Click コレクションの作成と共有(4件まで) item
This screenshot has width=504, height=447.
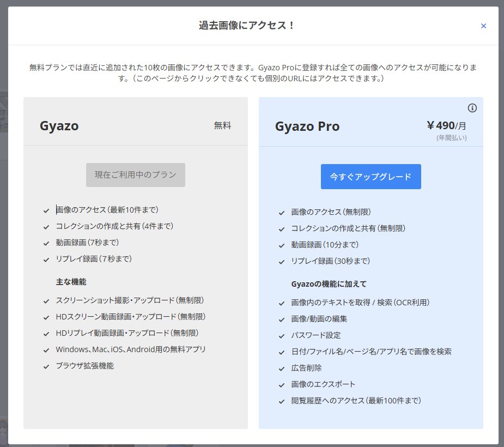click(114, 226)
